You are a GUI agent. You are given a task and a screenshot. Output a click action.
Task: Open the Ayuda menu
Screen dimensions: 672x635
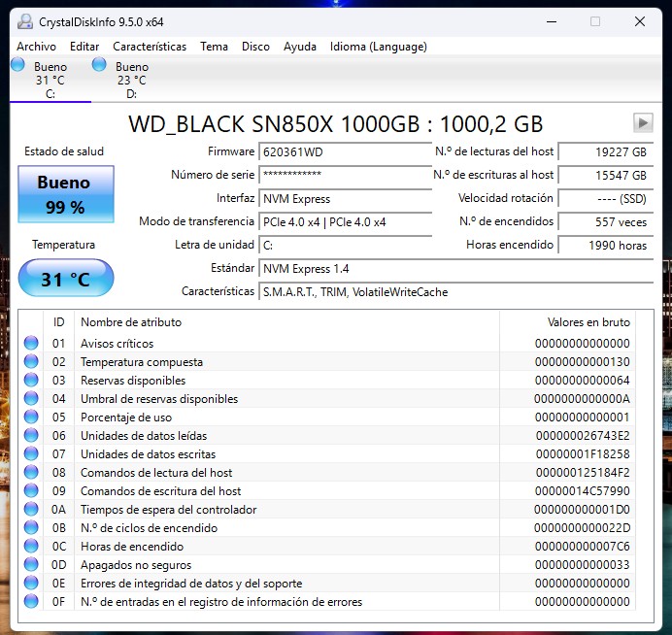click(x=300, y=47)
